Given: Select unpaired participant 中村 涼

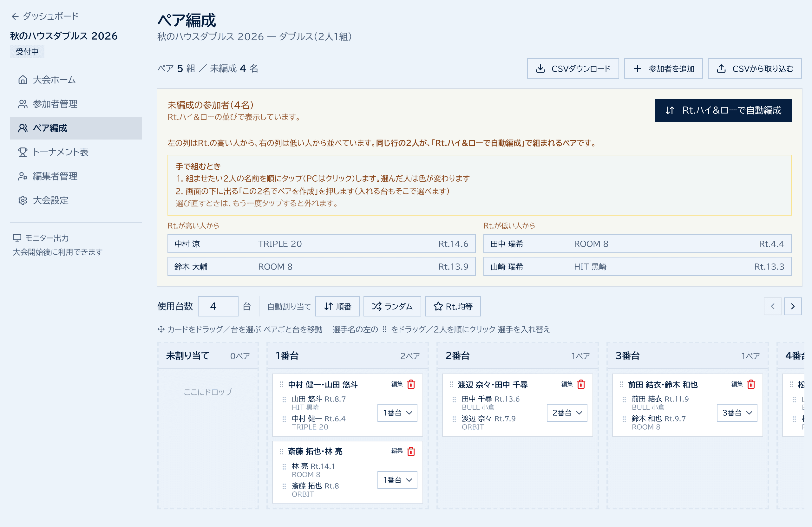Looking at the screenshot, I should pos(321,244).
